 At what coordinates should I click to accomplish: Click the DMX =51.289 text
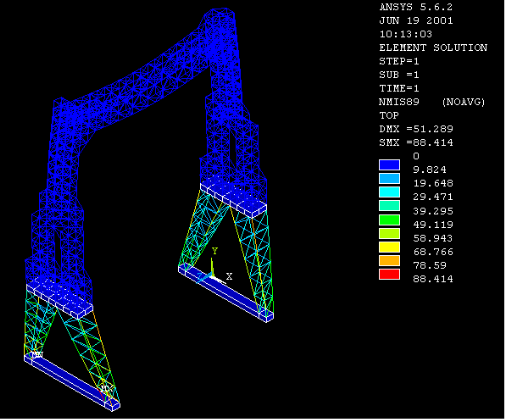(416, 129)
